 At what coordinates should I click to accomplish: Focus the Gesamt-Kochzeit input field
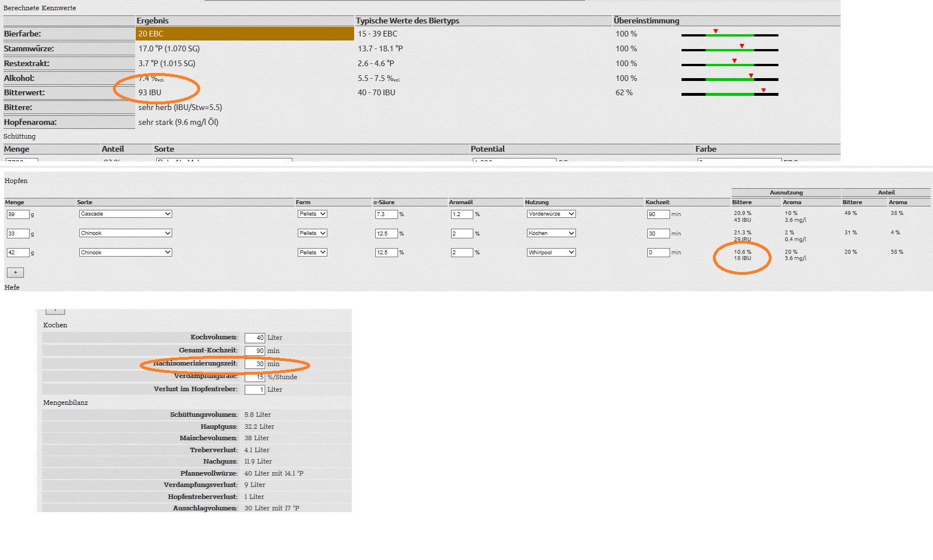(255, 351)
